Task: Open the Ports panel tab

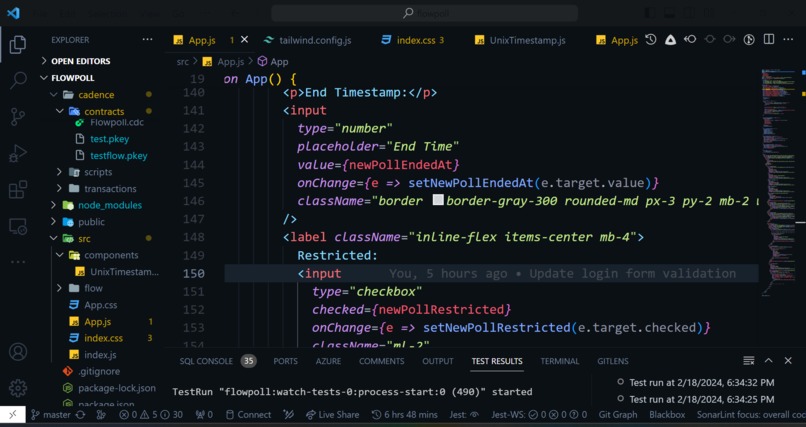Action: 285,361
